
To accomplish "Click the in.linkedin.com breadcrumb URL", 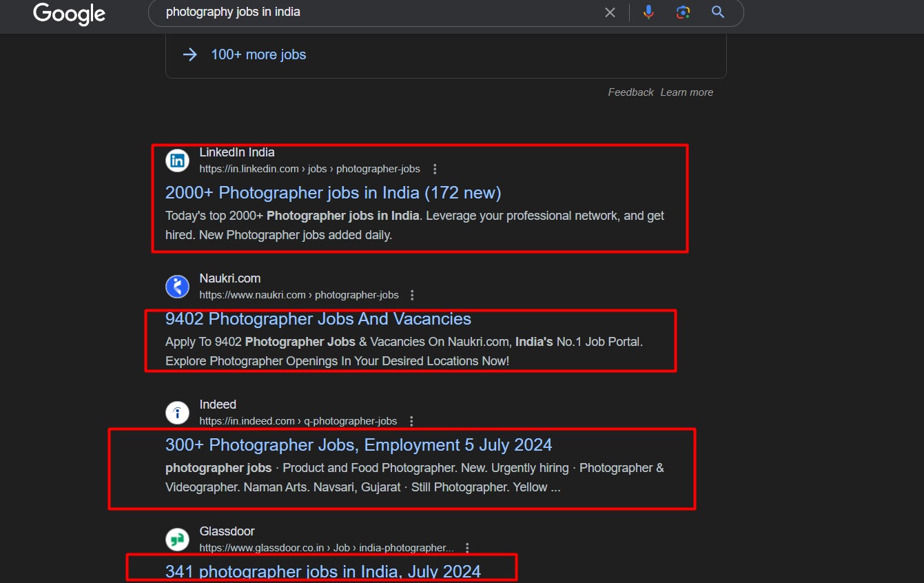I will [309, 169].
